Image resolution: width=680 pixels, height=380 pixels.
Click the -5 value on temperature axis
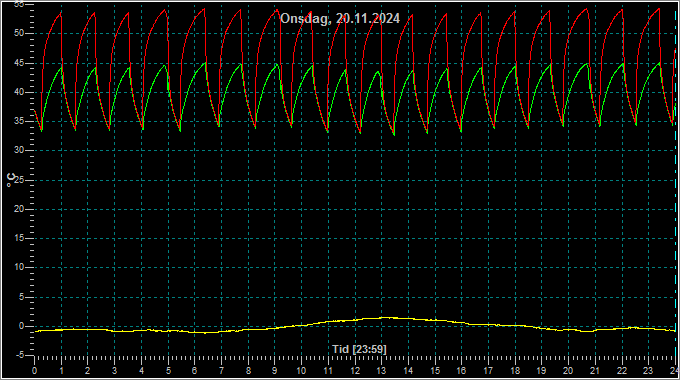tap(20, 356)
